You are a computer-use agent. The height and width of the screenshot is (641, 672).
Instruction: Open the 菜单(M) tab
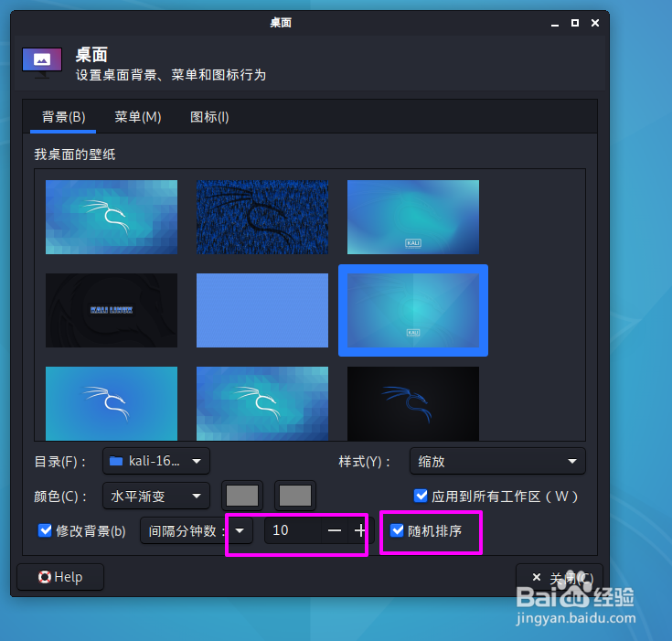(137, 117)
